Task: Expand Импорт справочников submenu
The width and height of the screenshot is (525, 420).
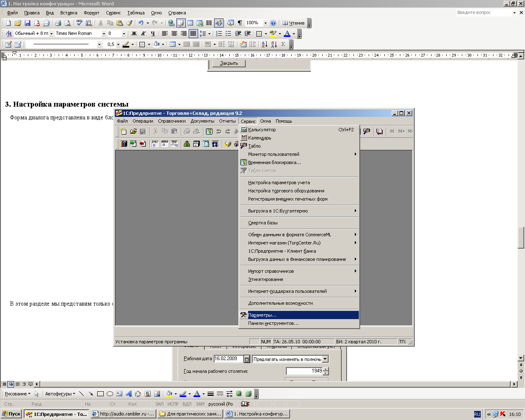Action: coord(299,271)
